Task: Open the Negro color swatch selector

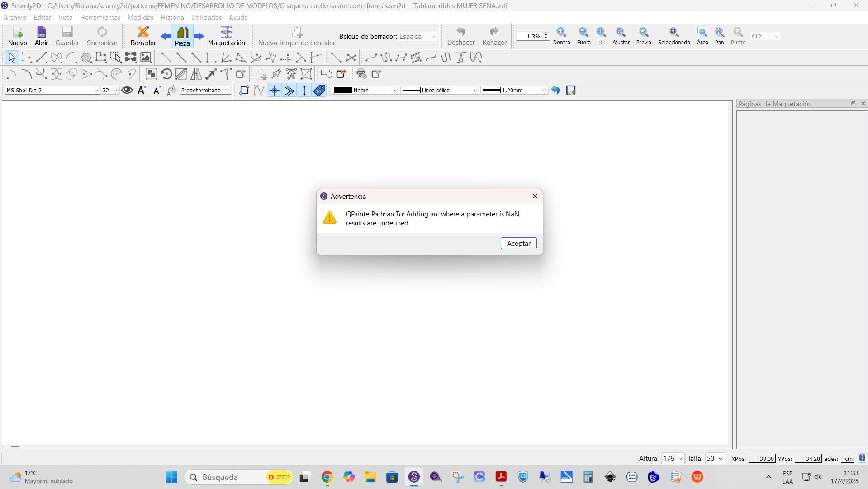Action: tap(366, 90)
